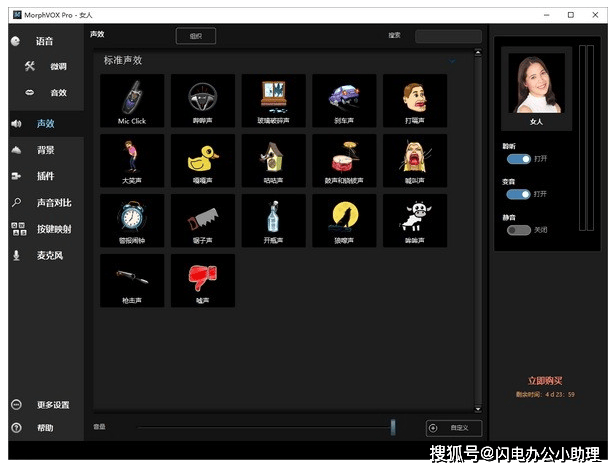Collapse the 标准声效 section chevron

click(452, 61)
